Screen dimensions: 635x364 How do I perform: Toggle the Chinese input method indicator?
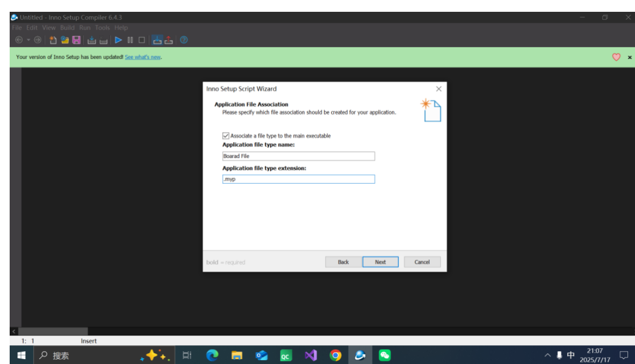(x=571, y=355)
